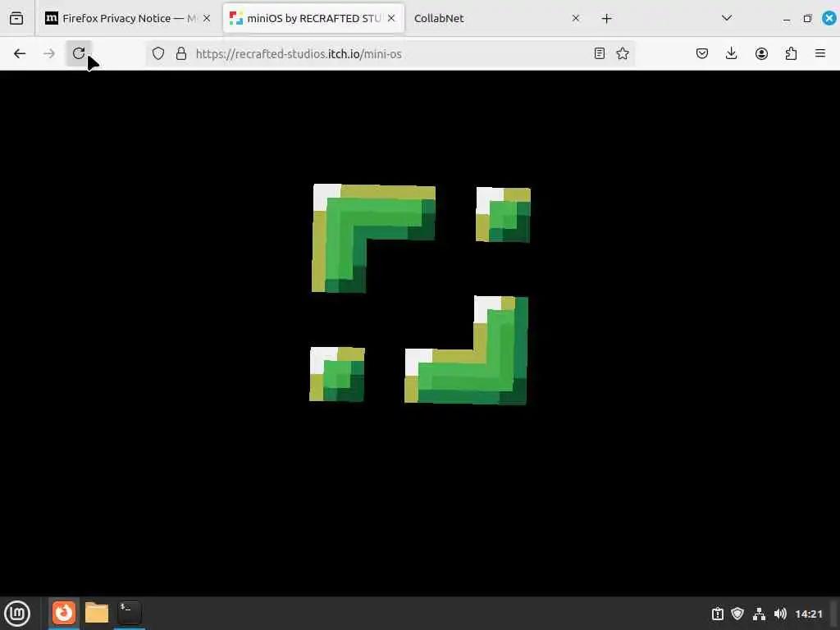Viewport: 840px width, 630px height.
Task: Close the CollabNet tab
Action: click(x=575, y=18)
